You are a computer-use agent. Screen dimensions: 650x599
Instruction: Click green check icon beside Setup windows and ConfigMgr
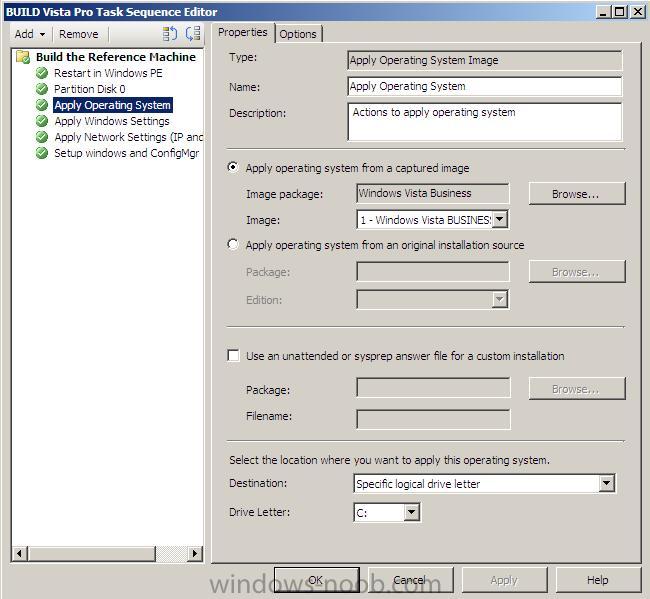42,153
